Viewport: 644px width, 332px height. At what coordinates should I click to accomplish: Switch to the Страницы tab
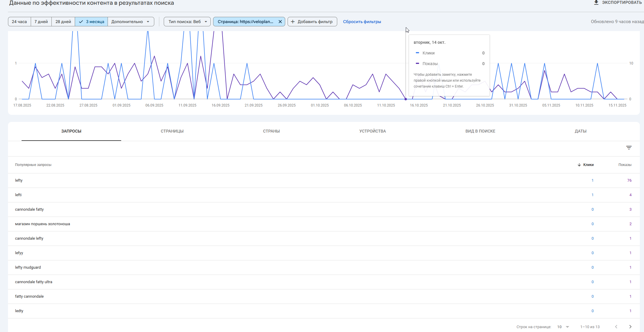point(172,131)
